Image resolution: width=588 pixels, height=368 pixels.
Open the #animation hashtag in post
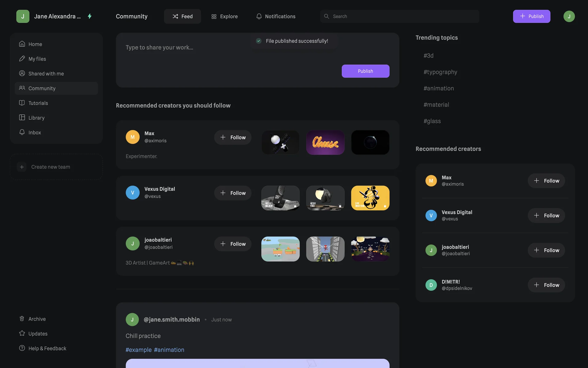[x=169, y=350]
